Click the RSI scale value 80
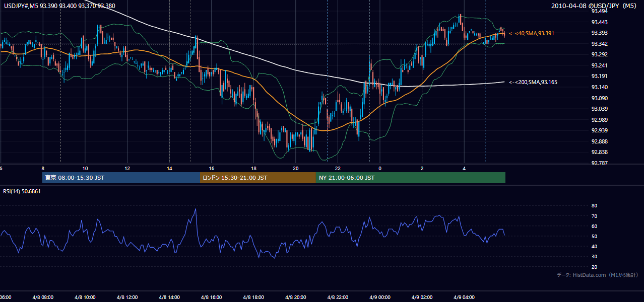 pos(594,206)
